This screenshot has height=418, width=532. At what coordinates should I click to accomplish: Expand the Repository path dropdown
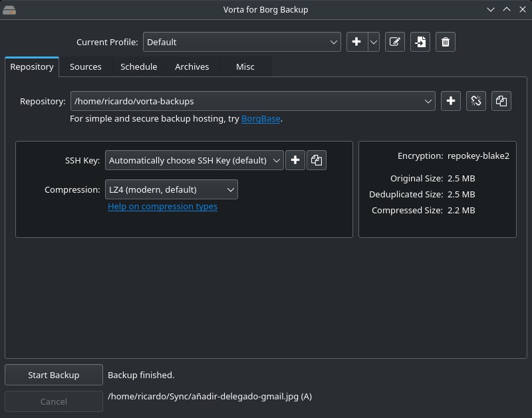coord(253,101)
